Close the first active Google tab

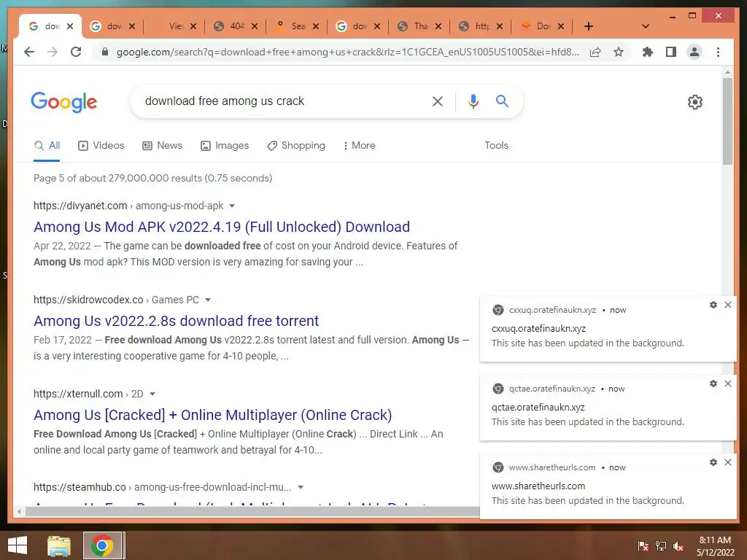coord(70,26)
